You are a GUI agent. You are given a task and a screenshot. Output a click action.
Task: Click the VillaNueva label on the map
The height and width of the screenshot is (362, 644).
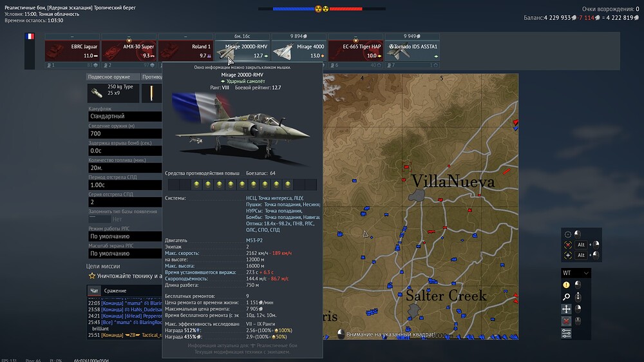[x=453, y=181]
